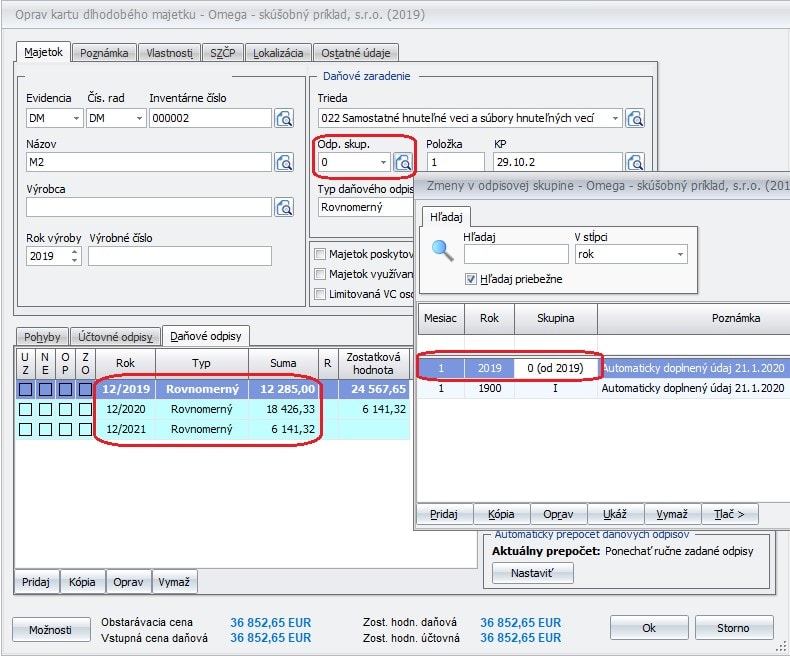Image resolution: width=790 pixels, height=656 pixels.
Task: Click the Možnosti button
Action: point(50,629)
